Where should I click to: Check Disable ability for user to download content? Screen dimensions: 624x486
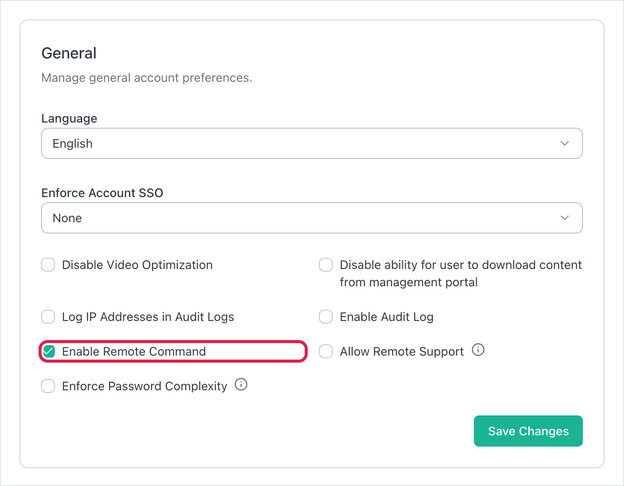pos(326,265)
